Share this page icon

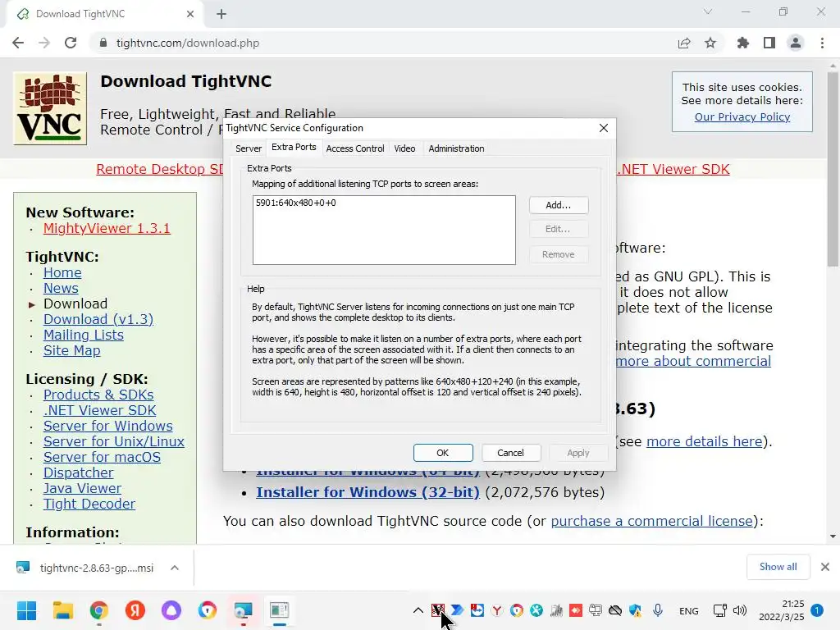coord(684,43)
